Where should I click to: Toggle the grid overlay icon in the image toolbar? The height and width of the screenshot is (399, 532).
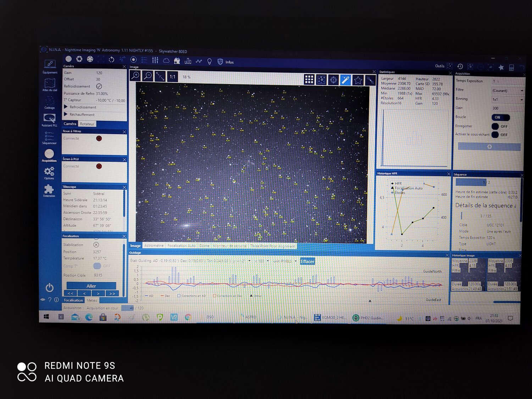tap(309, 79)
